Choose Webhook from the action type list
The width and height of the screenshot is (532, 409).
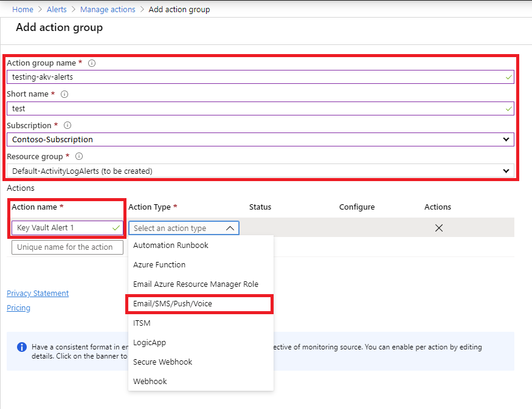(150, 380)
